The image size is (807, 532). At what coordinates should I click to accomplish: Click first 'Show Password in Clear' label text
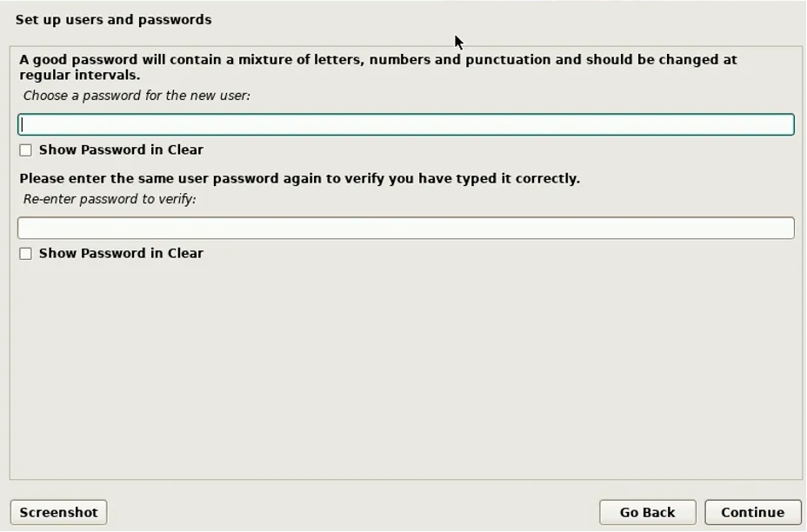click(x=121, y=150)
